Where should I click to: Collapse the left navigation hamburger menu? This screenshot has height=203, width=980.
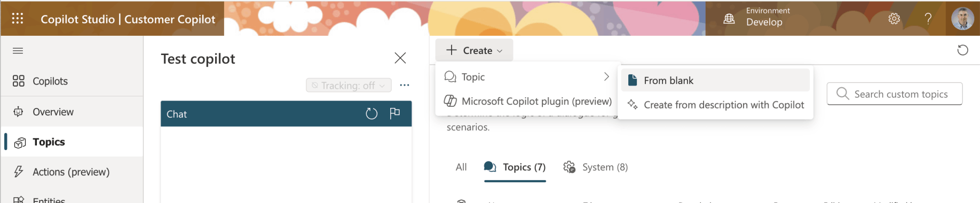(x=18, y=51)
